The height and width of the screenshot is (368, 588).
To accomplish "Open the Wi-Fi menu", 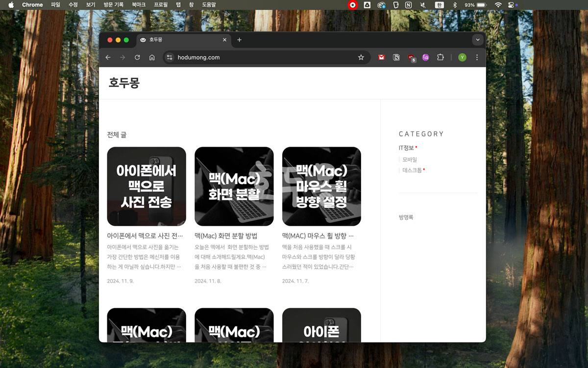I will coord(498,5).
